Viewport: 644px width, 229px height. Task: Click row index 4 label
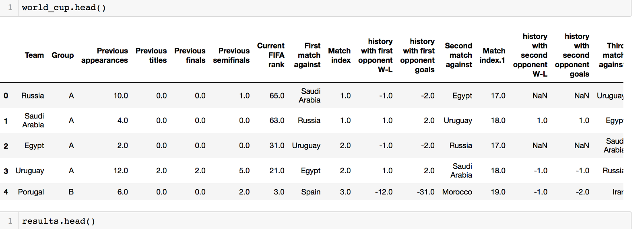click(x=6, y=192)
